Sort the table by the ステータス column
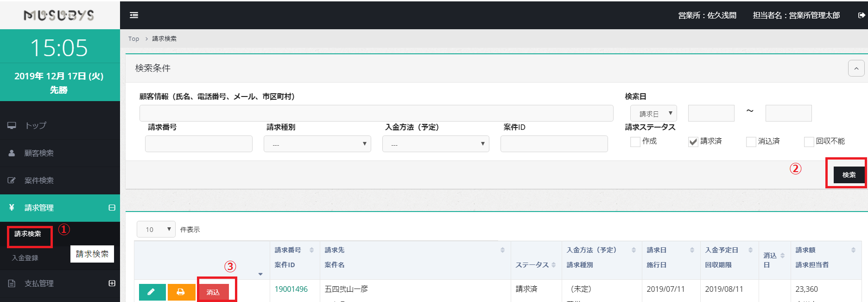 (x=553, y=265)
